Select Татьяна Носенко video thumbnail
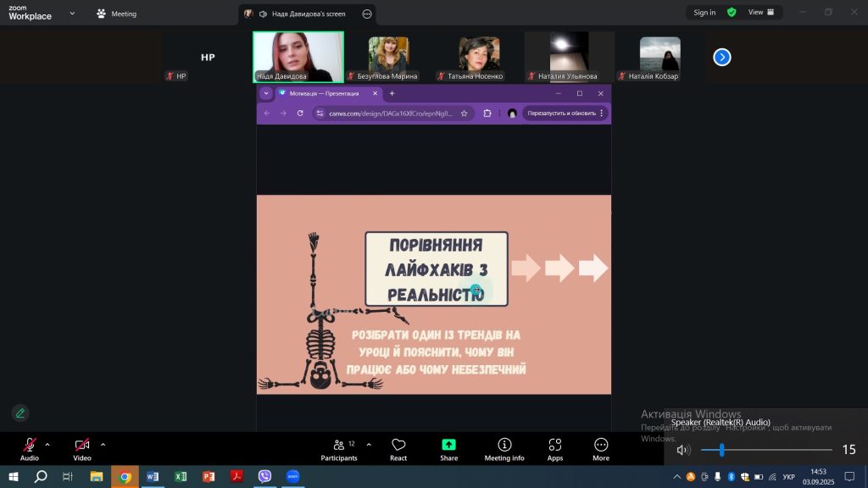Viewport: 868px width, 488px height. 479,57
